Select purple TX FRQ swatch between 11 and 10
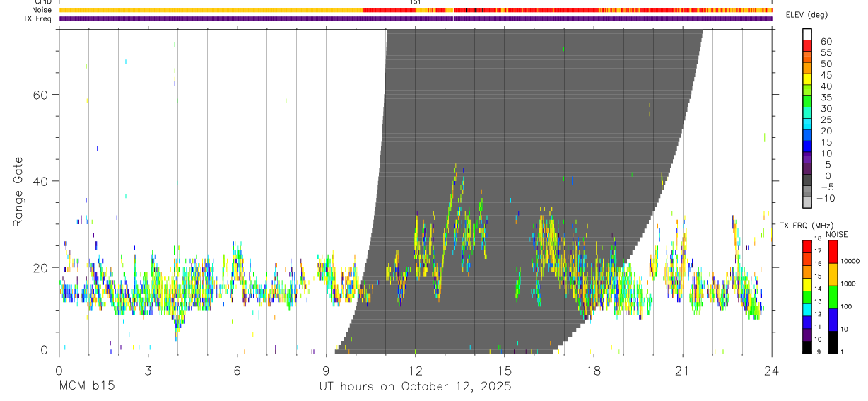868x401 pixels. (807, 335)
